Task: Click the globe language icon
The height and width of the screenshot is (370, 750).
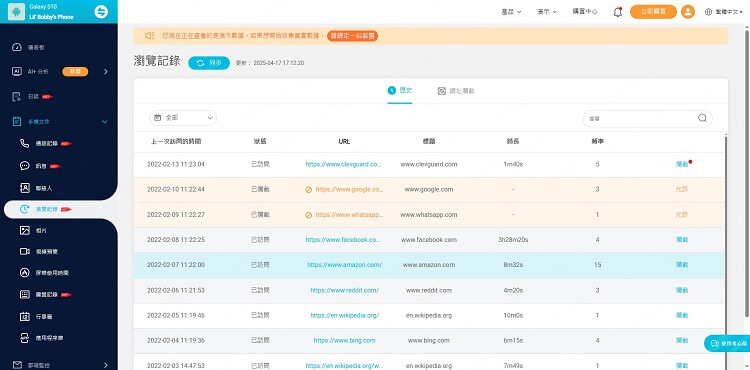Action: coord(708,12)
